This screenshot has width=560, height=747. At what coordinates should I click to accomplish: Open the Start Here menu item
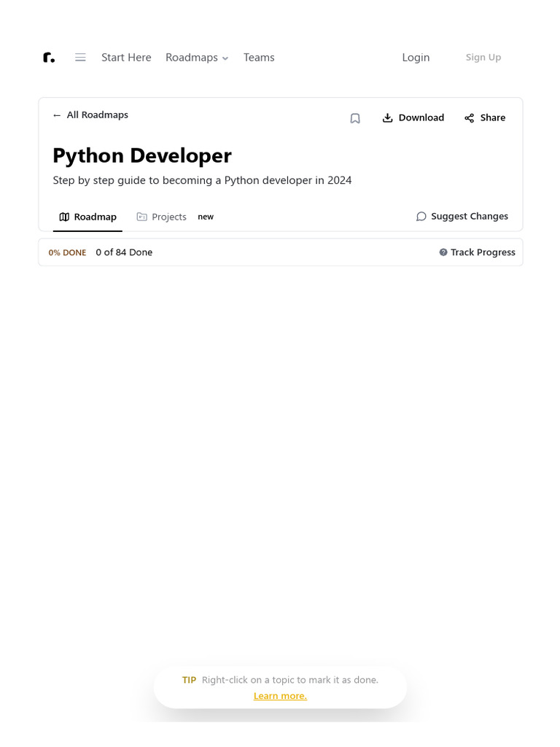[x=126, y=58]
